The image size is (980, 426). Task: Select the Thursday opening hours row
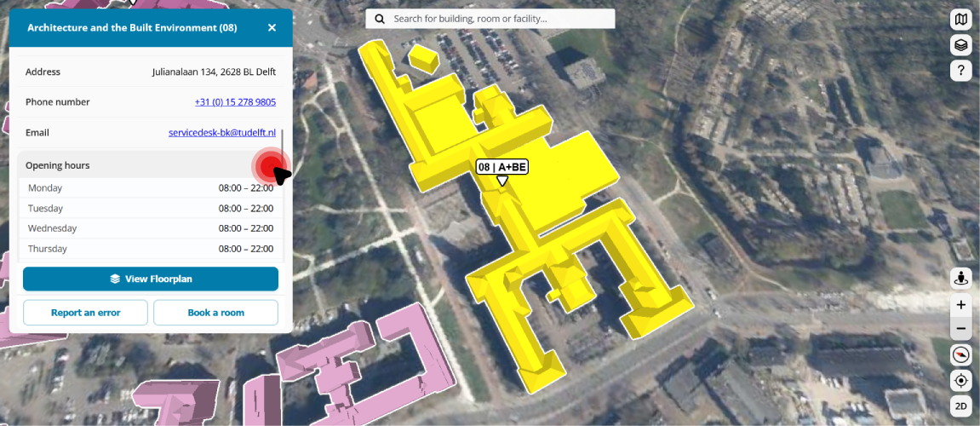pyautogui.click(x=151, y=248)
